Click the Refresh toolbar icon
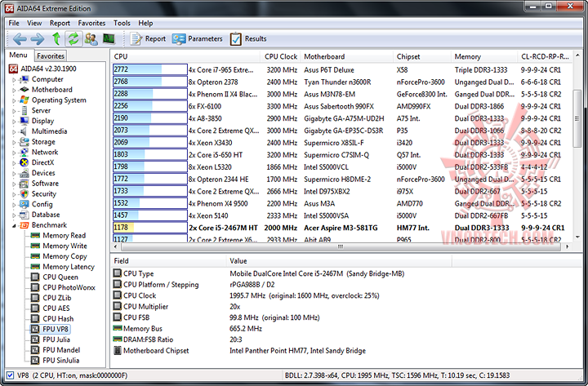Screen dimensions: 588x386 pos(73,38)
